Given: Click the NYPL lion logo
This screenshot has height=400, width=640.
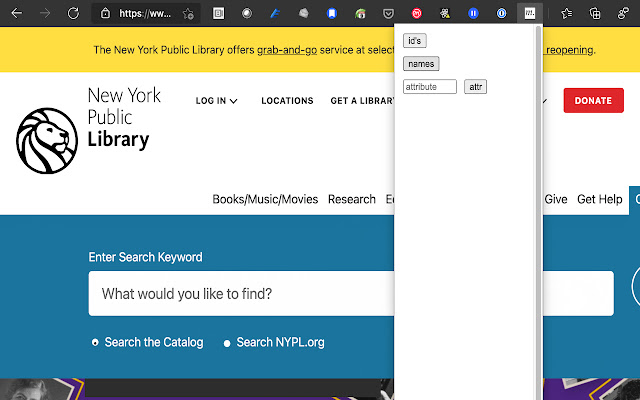Looking at the screenshot, I should click(x=47, y=141).
